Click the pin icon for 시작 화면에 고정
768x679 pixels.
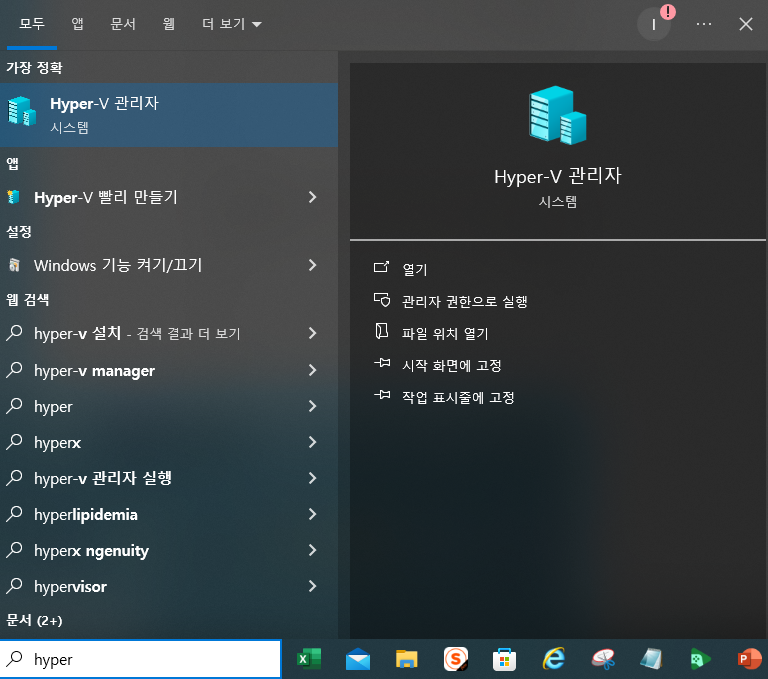pyautogui.click(x=382, y=364)
